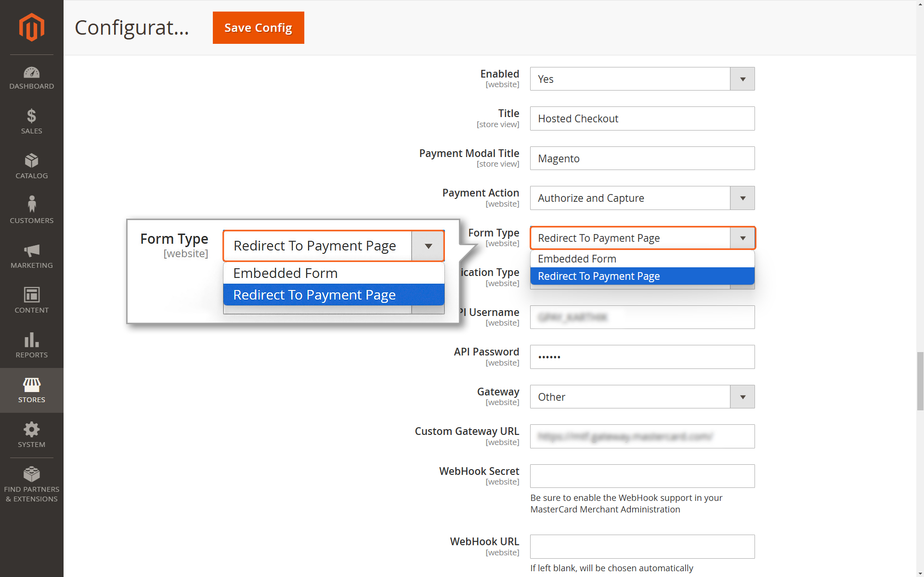Click the Magento logo icon

[32, 27]
